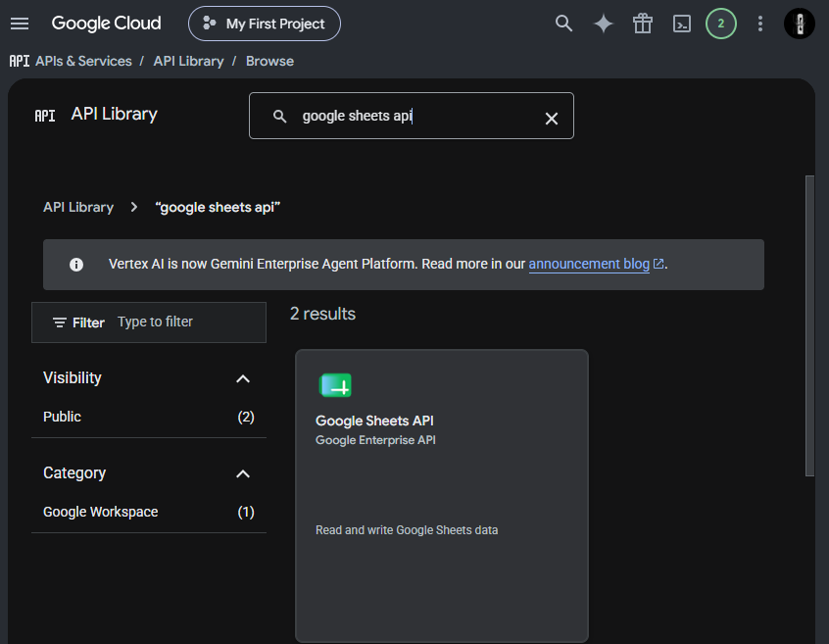The image size is (829, 644).
Task: Click the API icon next to API Library title
Action: pos(45,116)
